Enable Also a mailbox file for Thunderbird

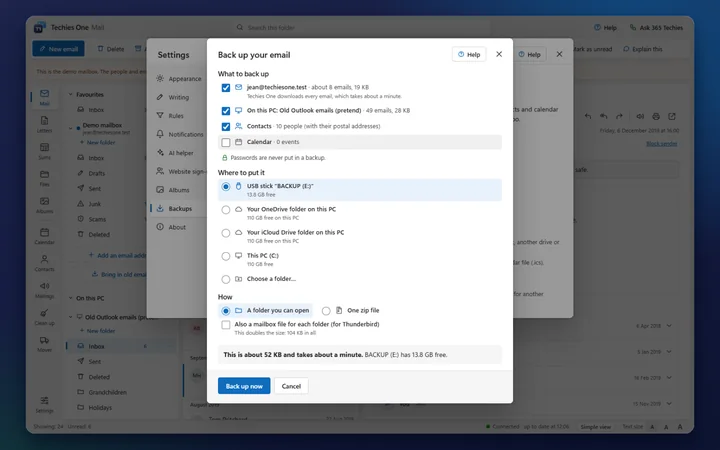point(225,325)
